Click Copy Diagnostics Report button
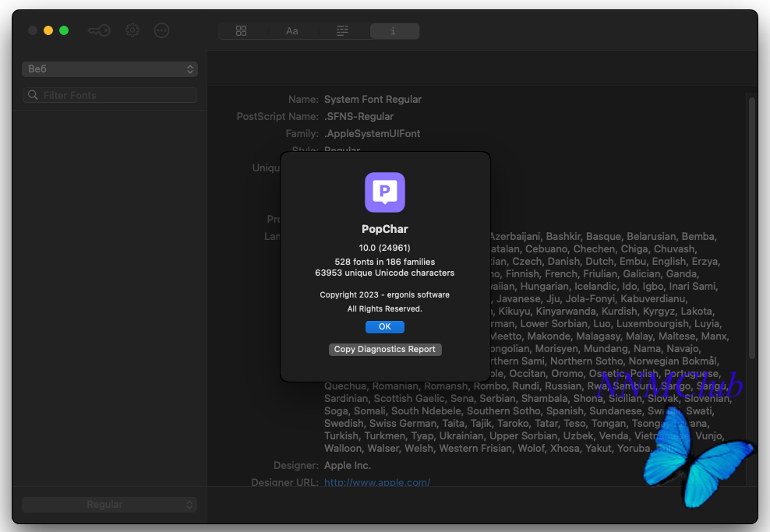The height and width of the screenshot is (532, 770). (385, 350)
